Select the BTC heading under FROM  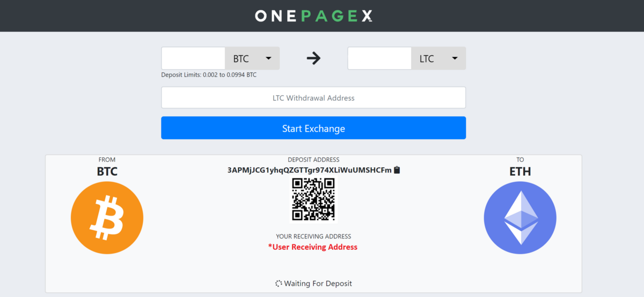coord(107,172)
